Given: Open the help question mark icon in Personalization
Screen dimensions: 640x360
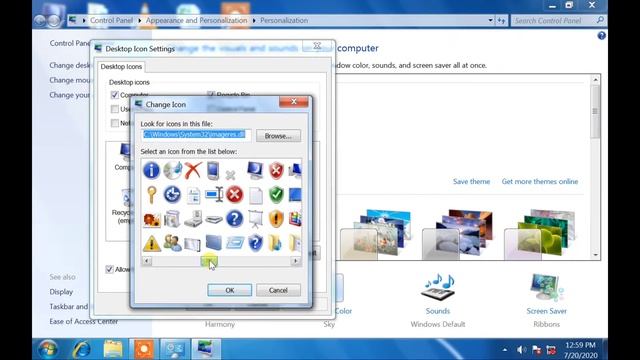Looking at the screenshot, I should [x=602, y=36].
